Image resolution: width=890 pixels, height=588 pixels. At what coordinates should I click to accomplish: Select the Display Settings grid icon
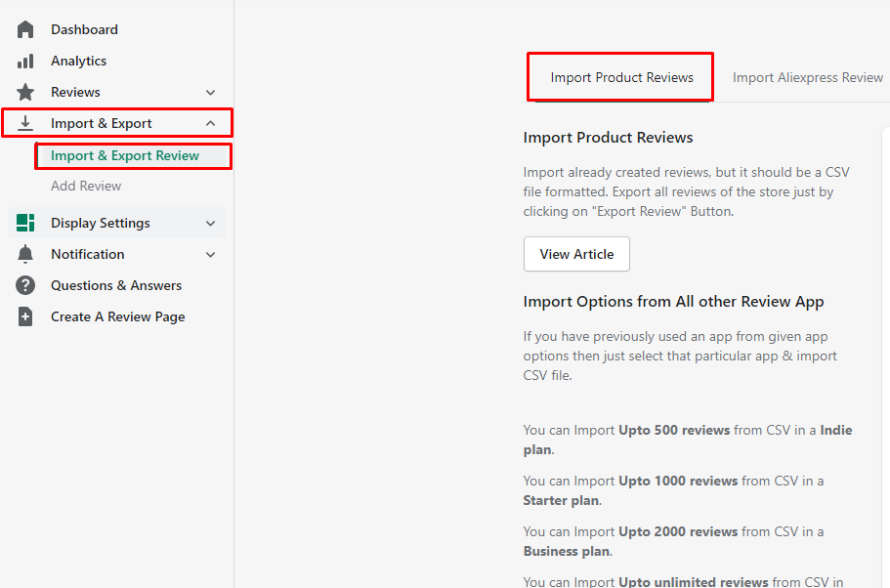tap(24, 222)
